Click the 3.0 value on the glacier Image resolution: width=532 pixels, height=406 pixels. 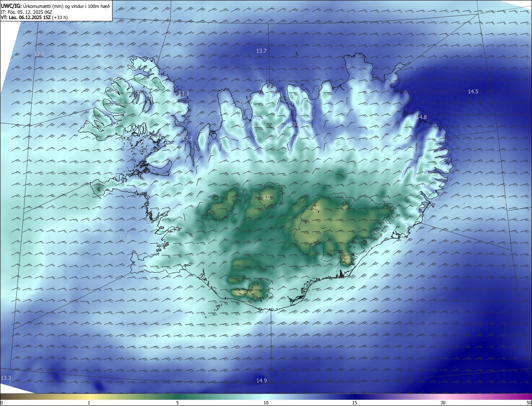(266, 198)
